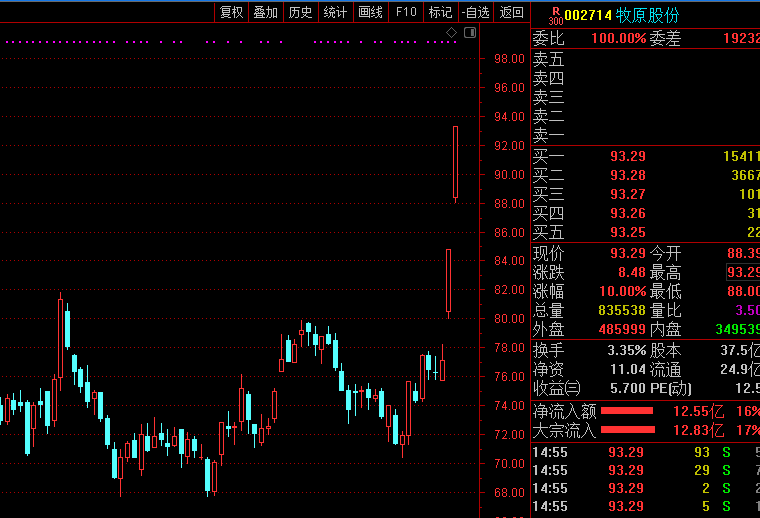
Task: Remove stock via -自选 button
Action: point(476,12)
